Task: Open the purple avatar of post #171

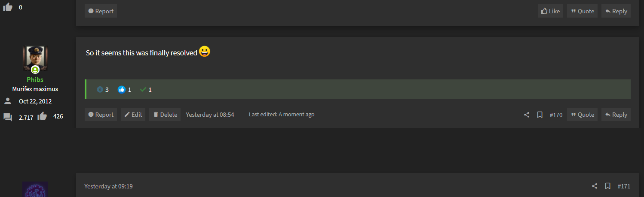Action: [35, 189]
